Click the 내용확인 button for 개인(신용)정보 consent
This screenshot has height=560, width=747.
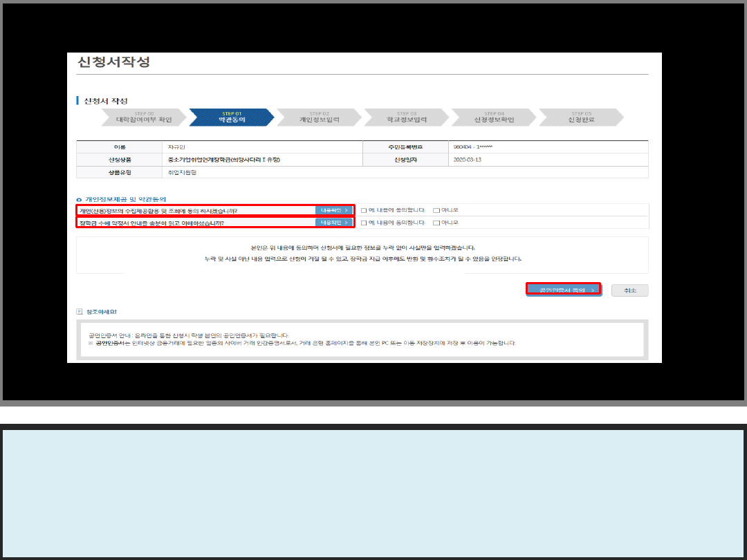click(334, 210)
